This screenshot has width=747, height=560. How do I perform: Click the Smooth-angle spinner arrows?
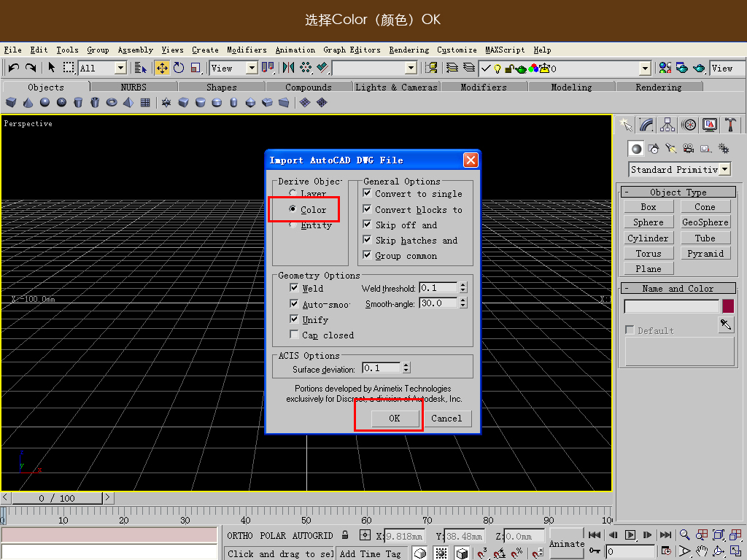463,303
